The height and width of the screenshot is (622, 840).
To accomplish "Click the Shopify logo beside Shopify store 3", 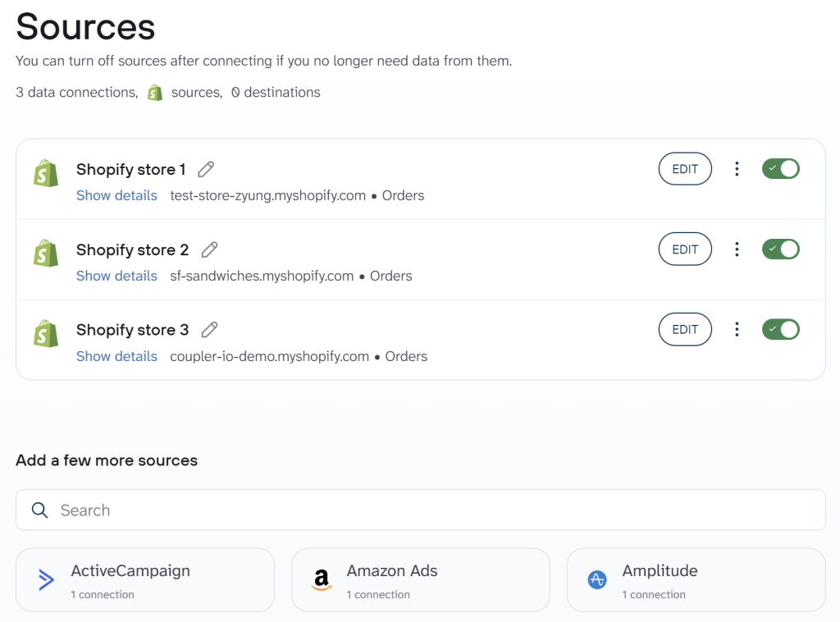I will click(46, 334).
